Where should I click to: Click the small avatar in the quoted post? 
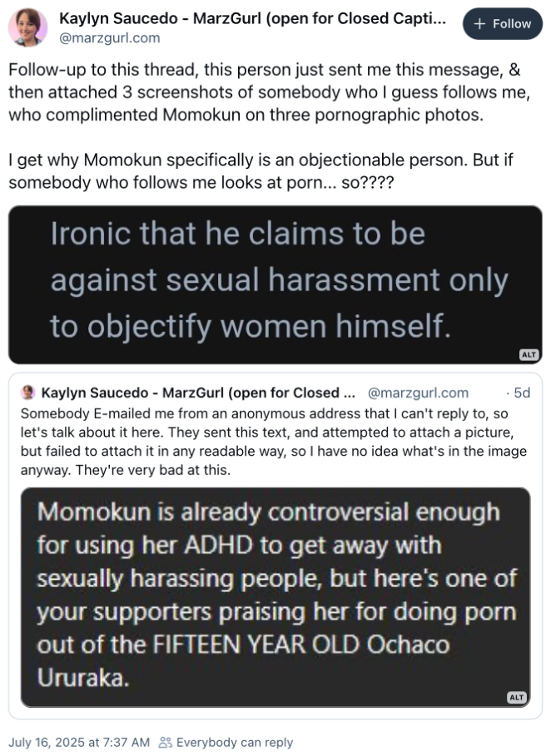[28, 393]
